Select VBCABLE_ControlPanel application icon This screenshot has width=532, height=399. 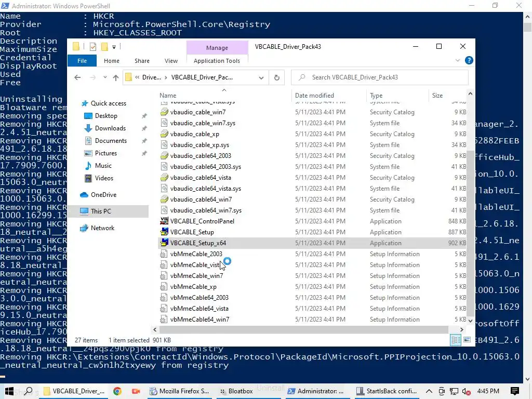(x=164, y=221)
